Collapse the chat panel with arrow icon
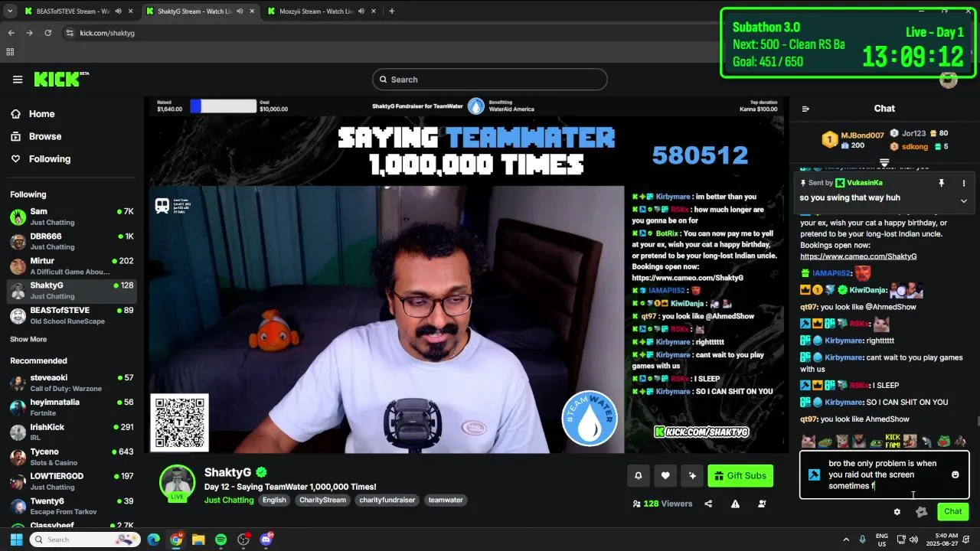980x551 pixels. pos(805,109)
